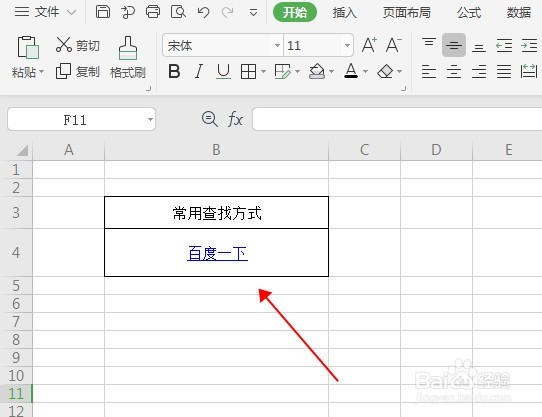Apply the font color A
Screen dimensions: 542x417
351,71
